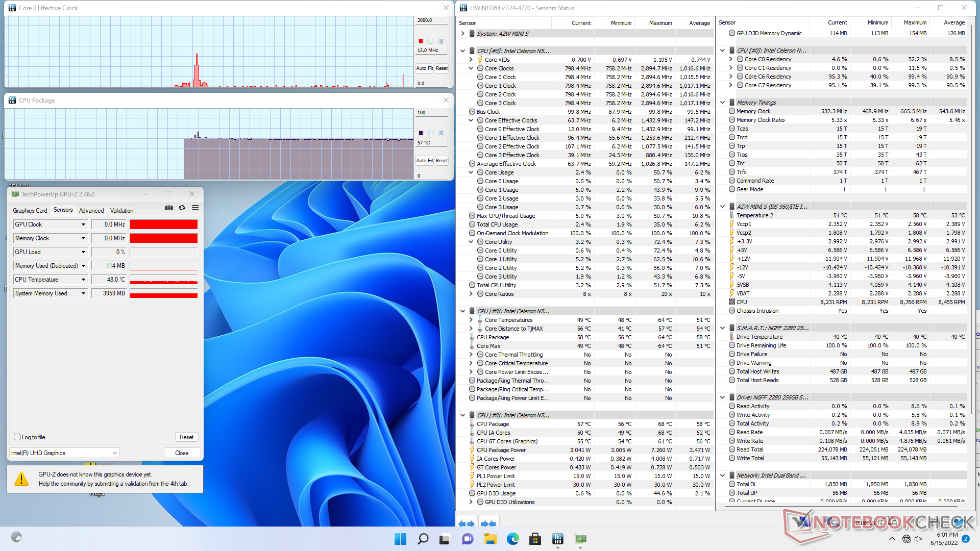
Task: Open the Memory Clock sensor dropdown
Action: pos(83,238)
